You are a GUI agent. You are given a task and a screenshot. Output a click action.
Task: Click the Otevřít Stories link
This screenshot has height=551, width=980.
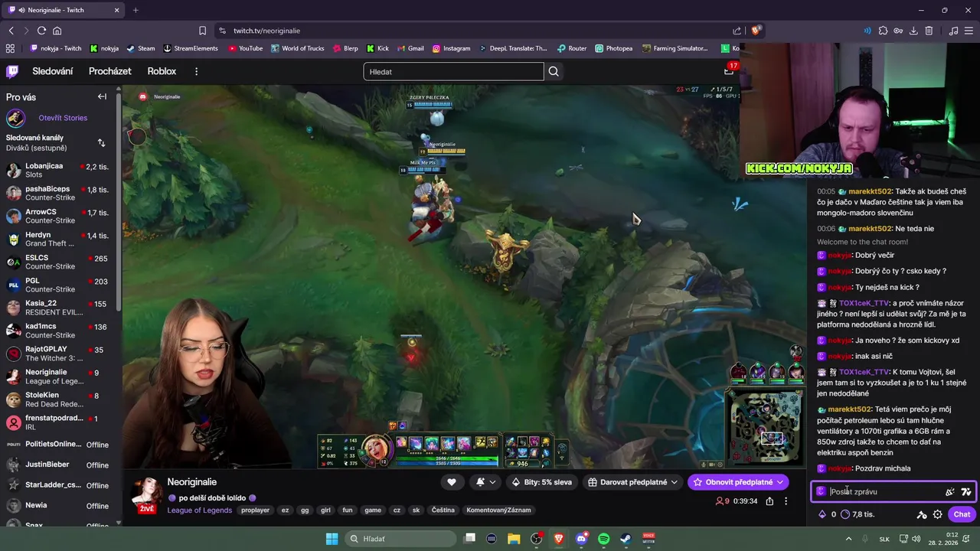click(63, 118)
